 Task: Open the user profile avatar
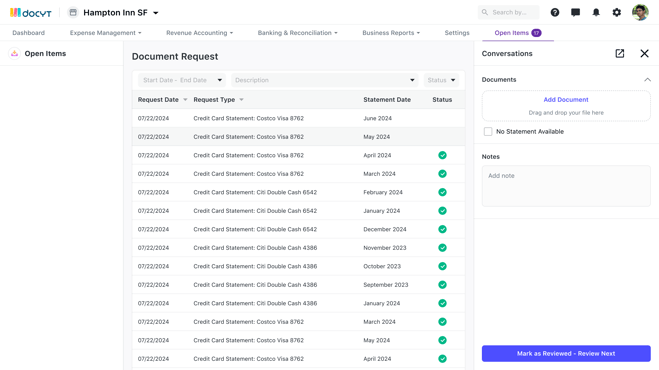click(x=640, y=13)
